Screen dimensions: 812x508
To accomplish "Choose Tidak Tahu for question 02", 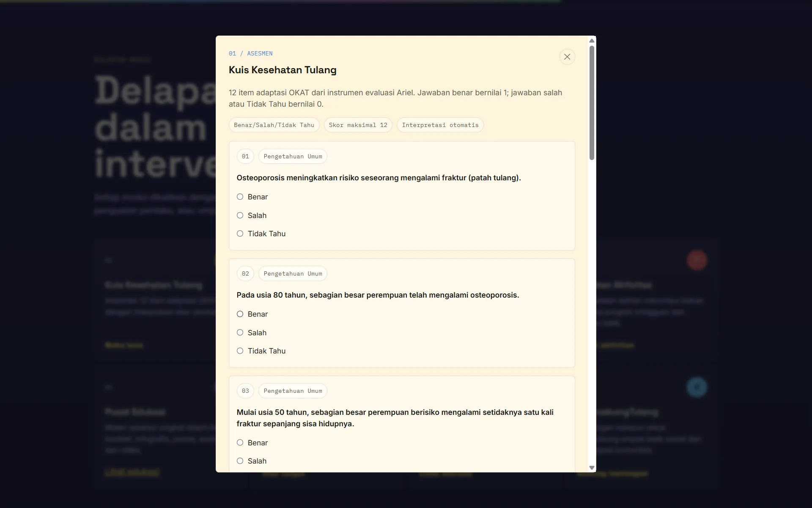I will pyautogui.click(x=240, y=351).
